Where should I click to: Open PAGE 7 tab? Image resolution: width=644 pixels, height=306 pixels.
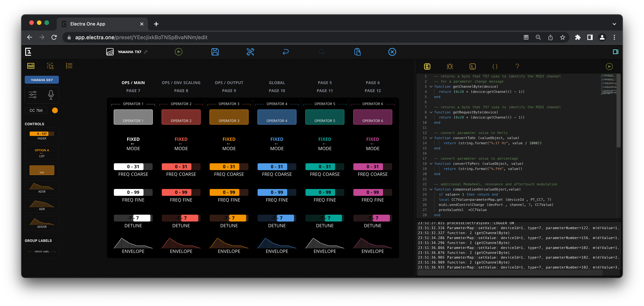[133, 91]
